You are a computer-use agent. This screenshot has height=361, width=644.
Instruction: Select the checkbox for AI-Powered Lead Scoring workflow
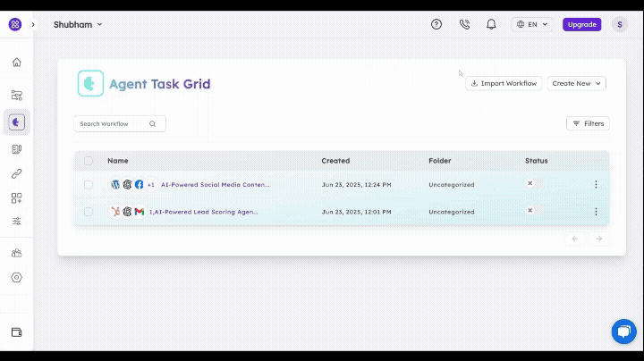(89, 212)
